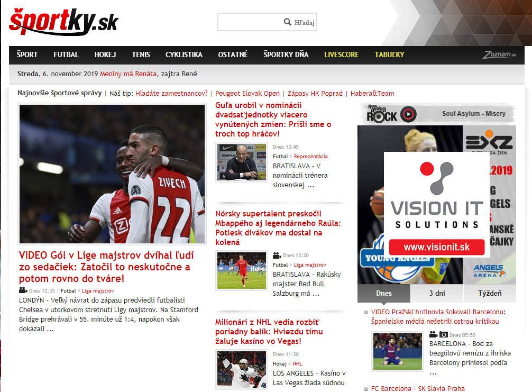
Task: Open VIDEO Pražskí hrdinovia šokovali Barcelonu
Action: tap(438, 317)
